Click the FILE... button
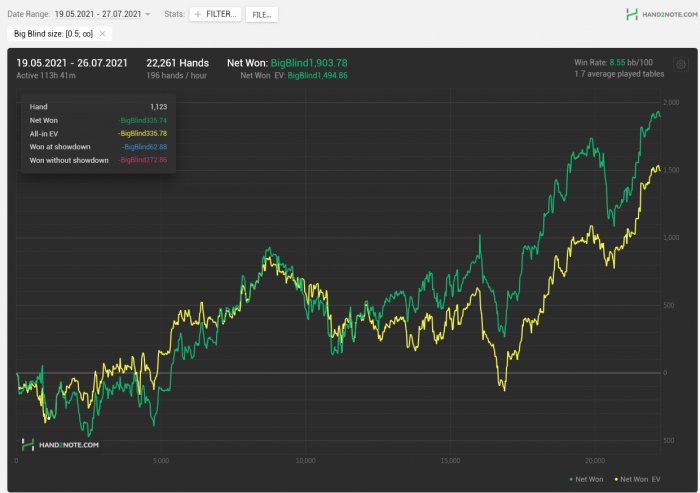The height and width of the screenshot is (493, 700). tap(262, 15)
